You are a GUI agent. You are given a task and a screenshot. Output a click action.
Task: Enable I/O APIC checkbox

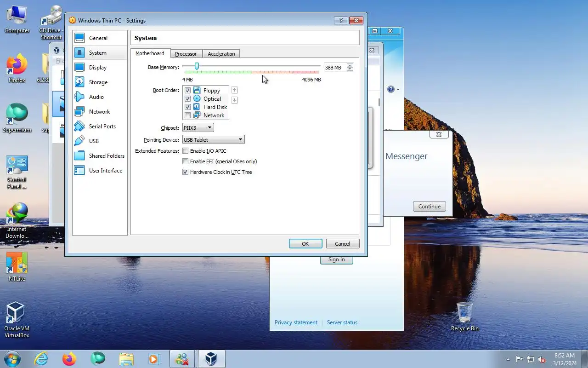tap(186, 151)
